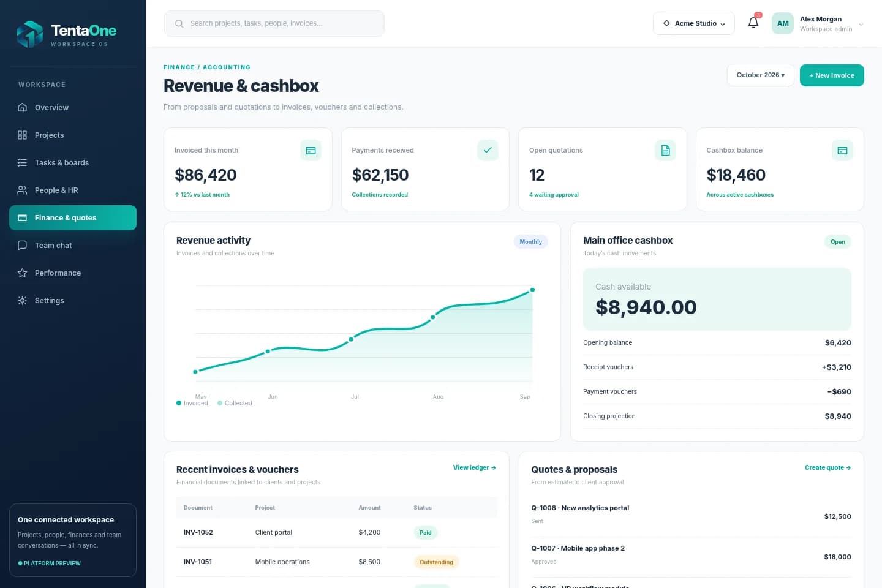This screenshot has width=882, height=588.
Task: Click the TentaOne cube logo icon
Action: [x=29, y=34]
